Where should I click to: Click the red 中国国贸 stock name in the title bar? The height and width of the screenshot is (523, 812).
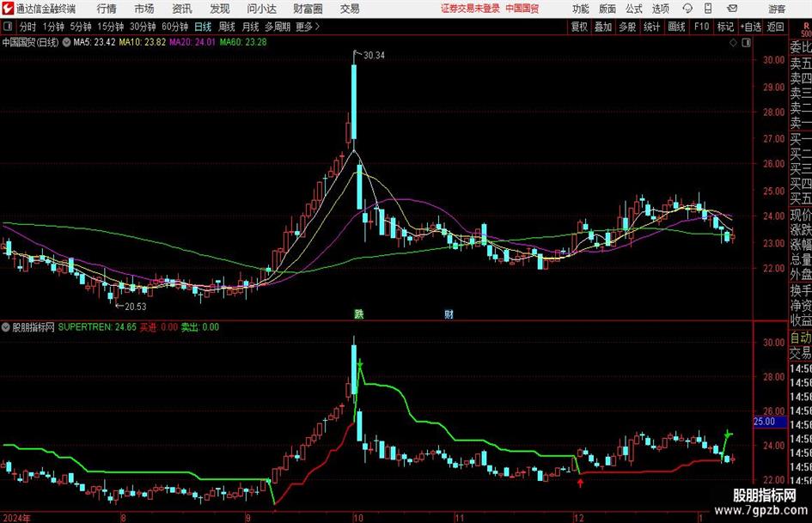[x=522, y=9]
